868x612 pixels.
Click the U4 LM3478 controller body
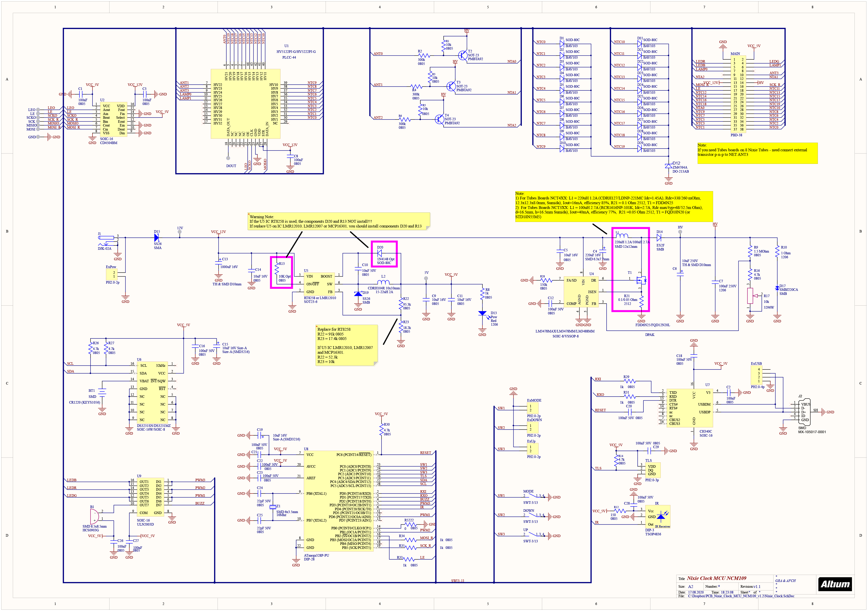click(x=581, y=292)
